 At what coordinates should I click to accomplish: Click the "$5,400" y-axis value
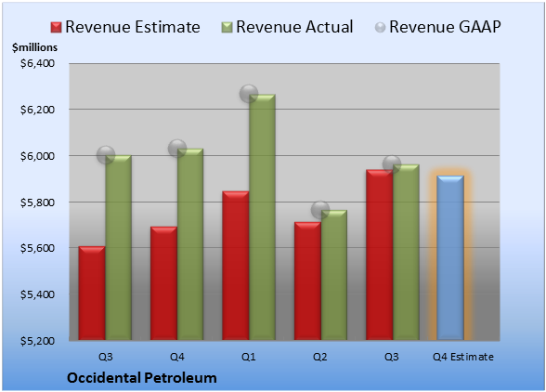[37, 294]
